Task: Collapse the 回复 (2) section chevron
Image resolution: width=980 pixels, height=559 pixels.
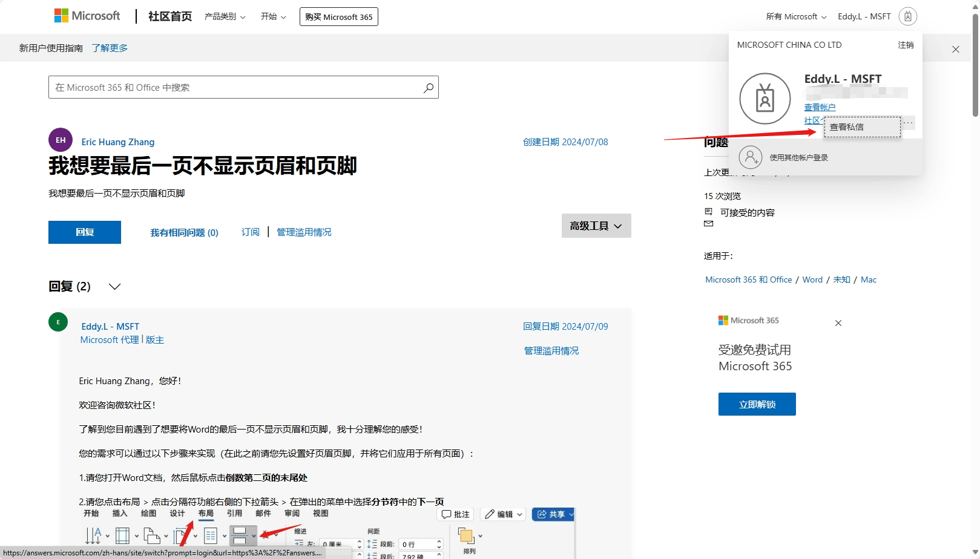Action: (114, 287)
